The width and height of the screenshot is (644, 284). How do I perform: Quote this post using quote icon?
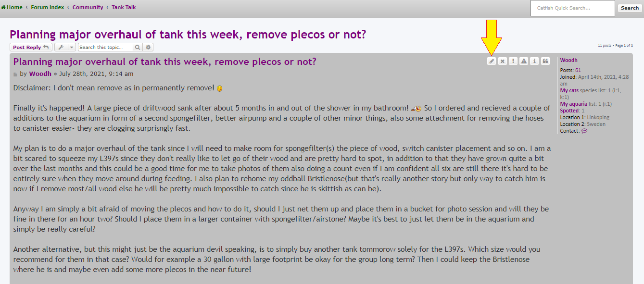(x=545, y=61)
